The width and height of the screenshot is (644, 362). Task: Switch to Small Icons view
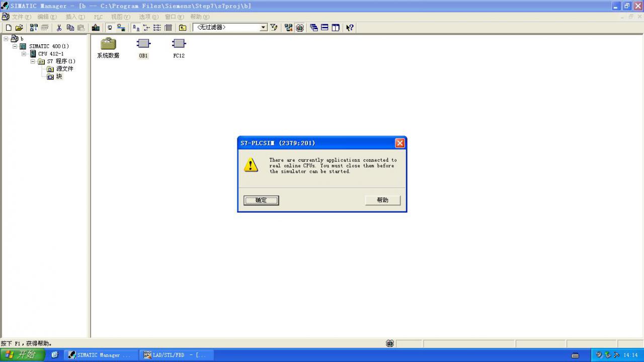(146, 28)
